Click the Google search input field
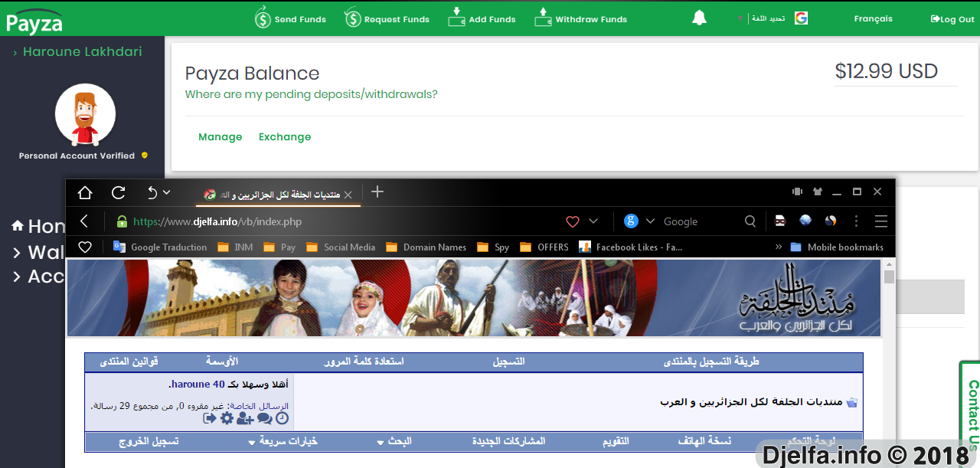This screenshot has width=980, height=468. click(x=701, y=221)
